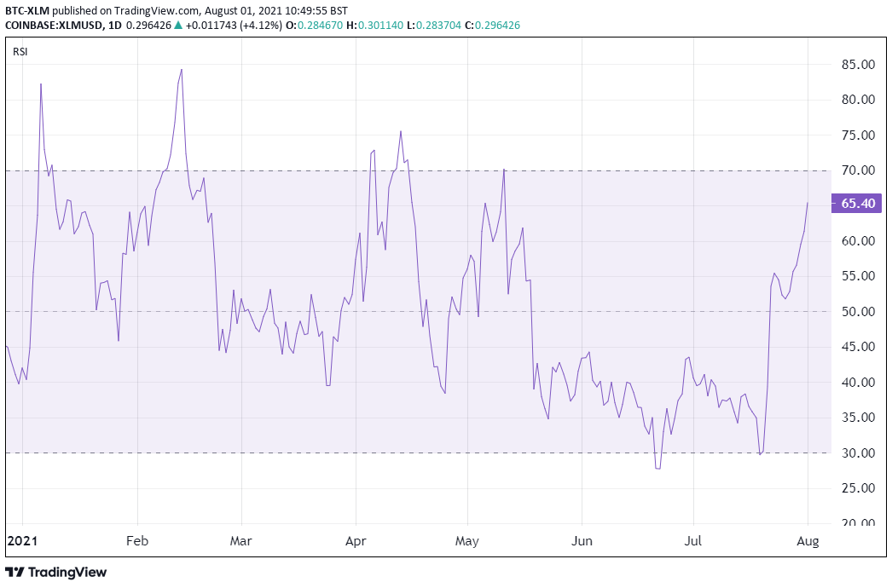Click the green up-arrow next to price

click(x=178, y=25)
